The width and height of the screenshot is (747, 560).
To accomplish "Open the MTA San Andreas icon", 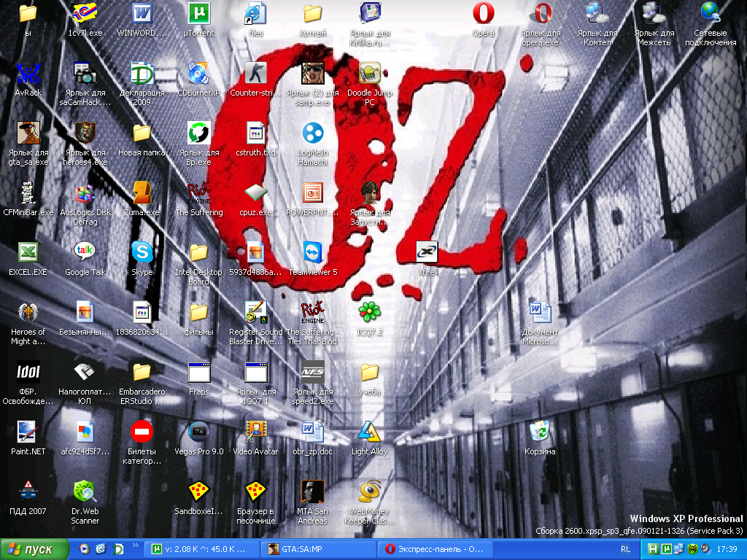I will click(x=312, y=502).
